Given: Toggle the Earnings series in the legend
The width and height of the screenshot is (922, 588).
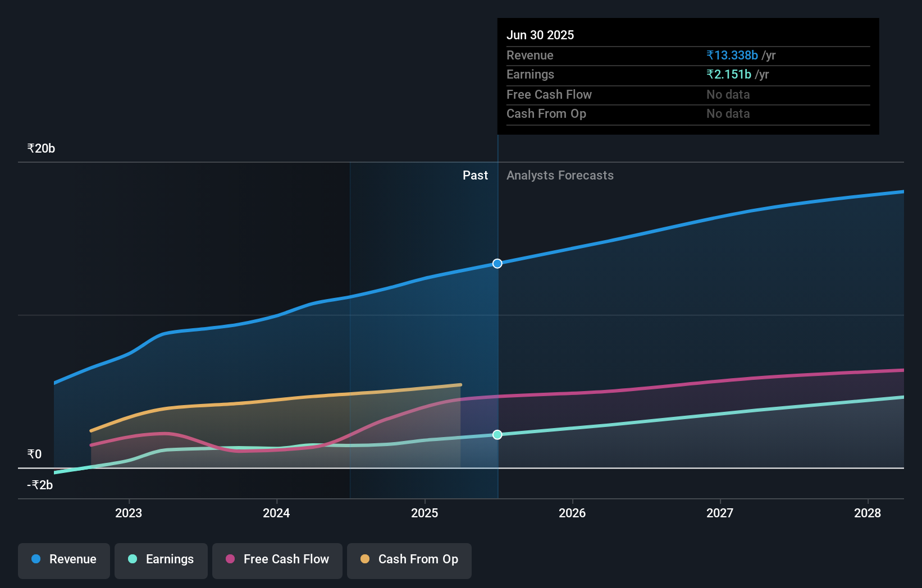Looking at the screenshot, I should tap(161, 561).
